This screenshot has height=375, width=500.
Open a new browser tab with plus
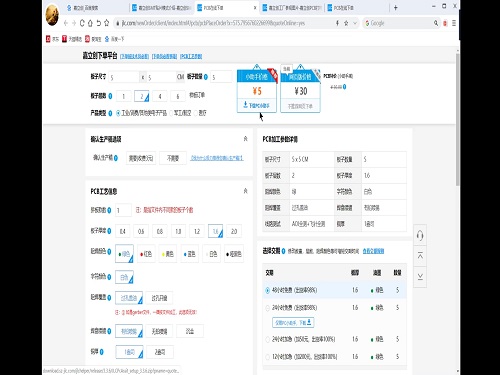396,8
